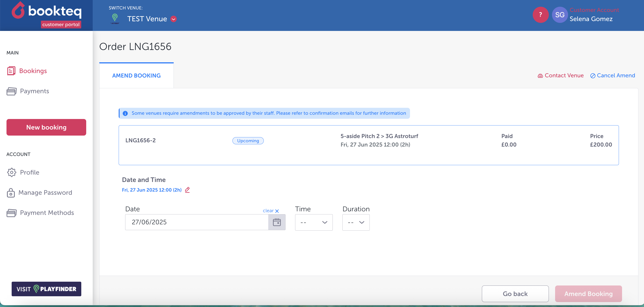
Task: Select booking reference LNG1656-2
Action: click(140, 140)
